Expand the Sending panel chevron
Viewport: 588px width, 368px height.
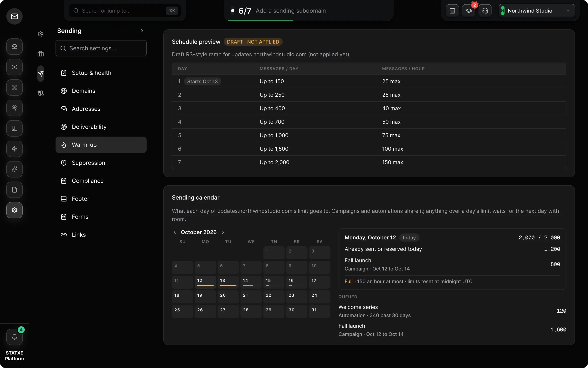pos(142,31)
